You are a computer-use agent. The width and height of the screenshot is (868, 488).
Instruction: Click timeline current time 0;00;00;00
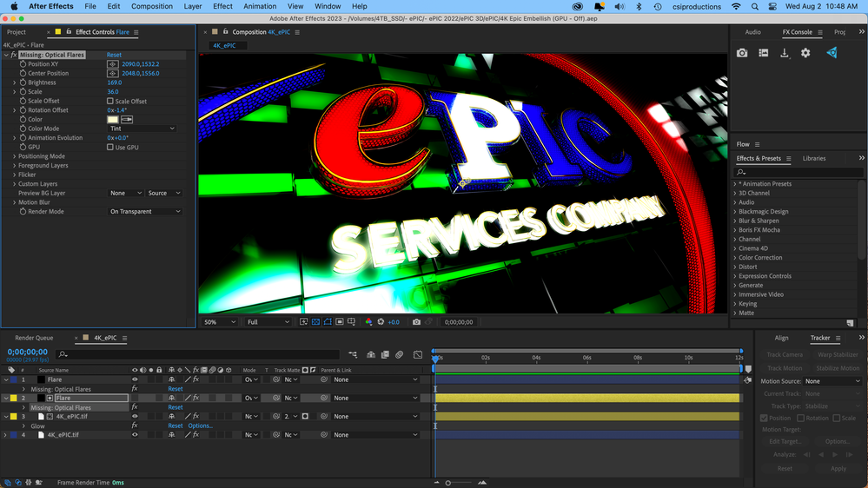click(x=27, y=352)
